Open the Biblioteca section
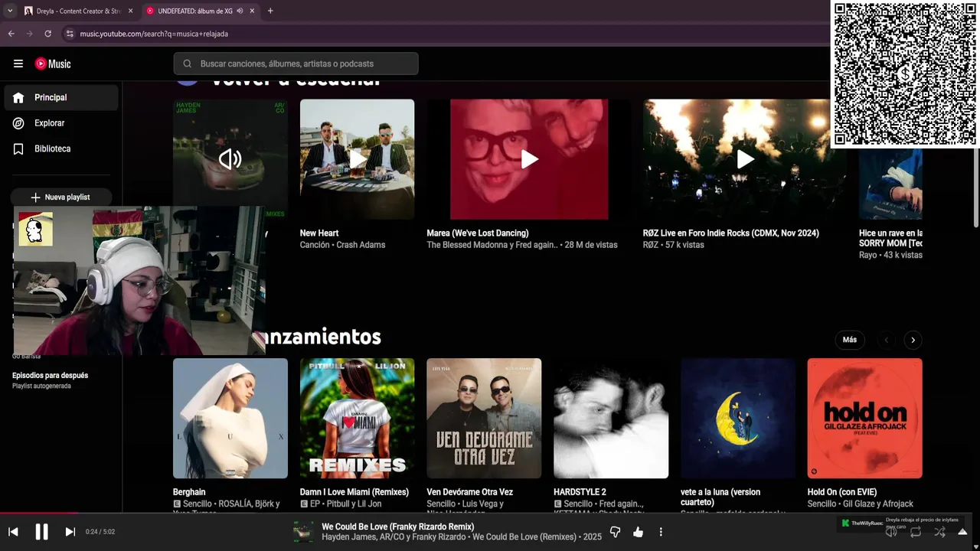This screenshot has width=980, height=551. coord(61,148)
